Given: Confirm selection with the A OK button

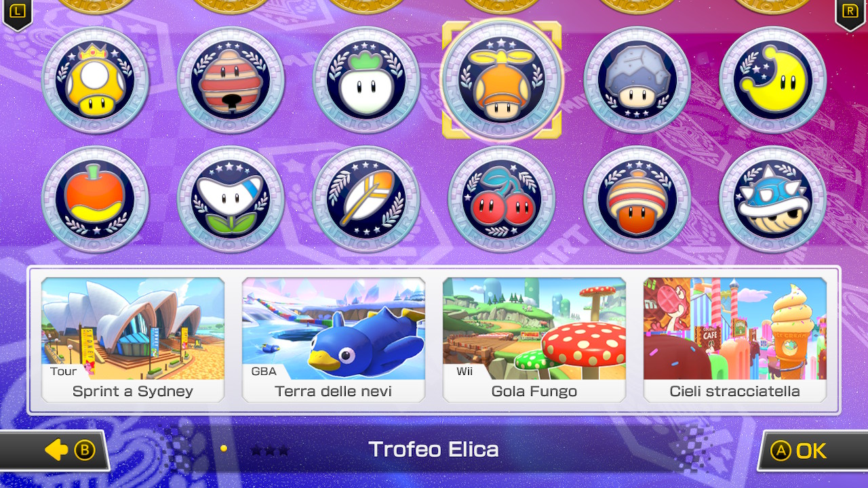Looking at the screenshot, I should click(812, 451).
